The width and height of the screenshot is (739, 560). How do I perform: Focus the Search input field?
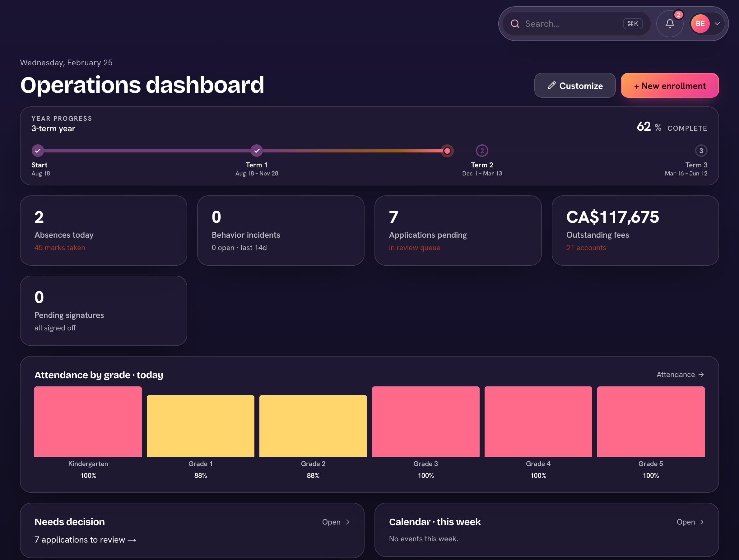[x=576, y=24]
